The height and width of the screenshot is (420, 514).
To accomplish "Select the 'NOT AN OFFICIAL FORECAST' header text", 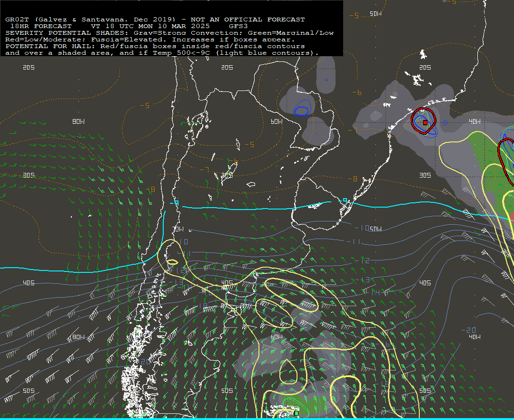I will pyautogui.click(x=247, y=20).
